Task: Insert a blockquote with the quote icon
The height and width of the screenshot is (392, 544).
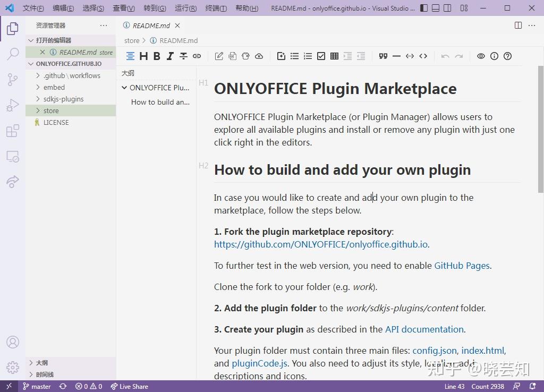Action: tap(383, 56)
